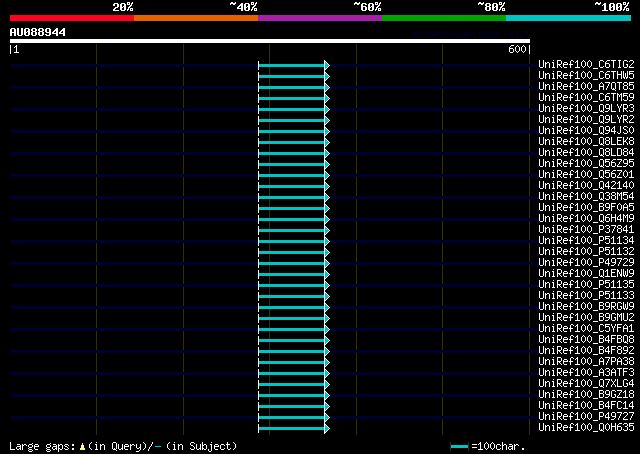Click the '~100%' scale label

612,7
